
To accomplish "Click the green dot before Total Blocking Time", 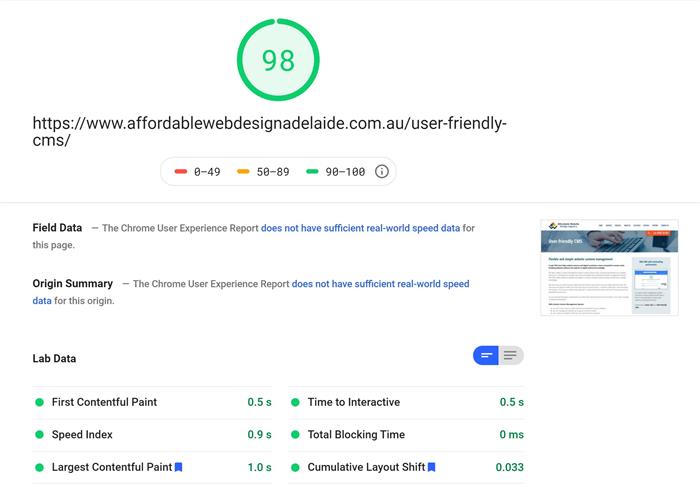I will point(296,435).
